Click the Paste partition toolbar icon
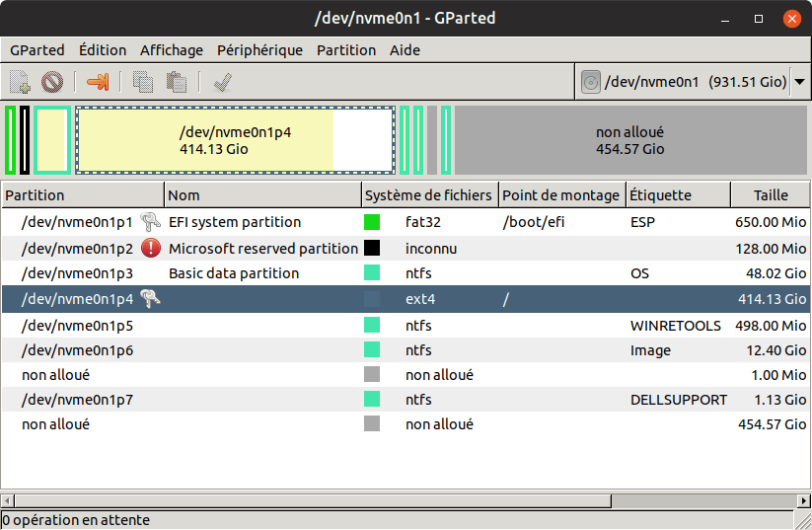The image size is (812, 530). point(176,82)
